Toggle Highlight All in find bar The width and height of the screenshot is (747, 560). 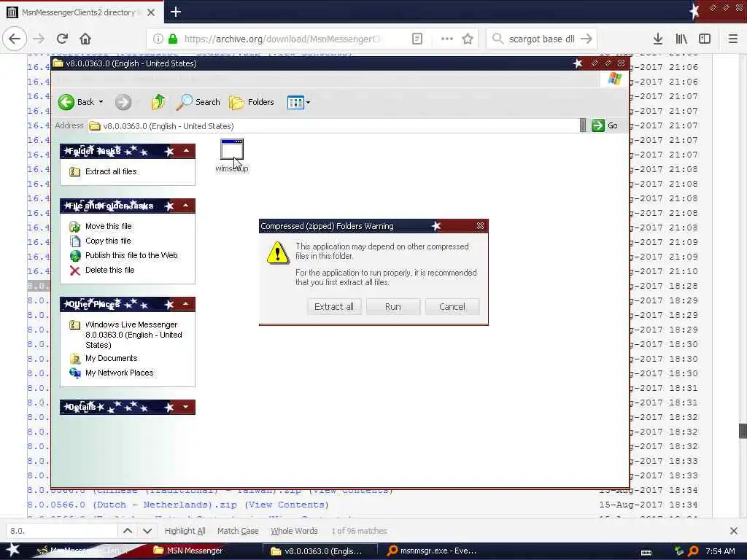[185, 531]
